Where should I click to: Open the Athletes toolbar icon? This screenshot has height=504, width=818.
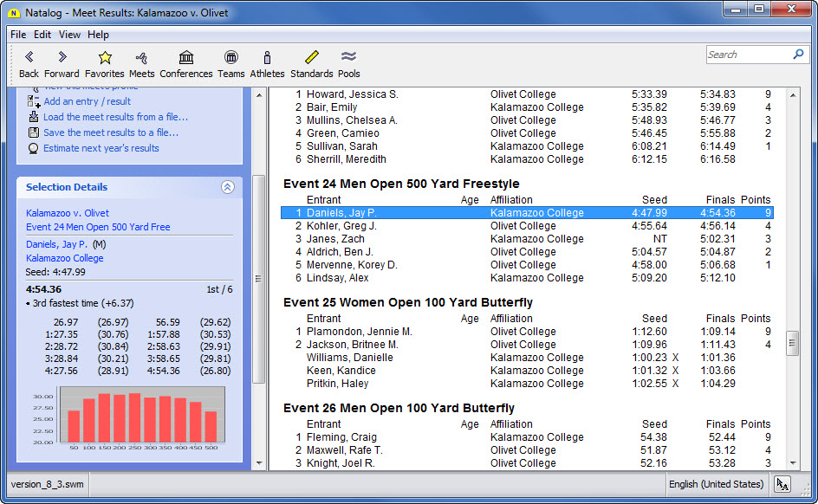[267, 58]
